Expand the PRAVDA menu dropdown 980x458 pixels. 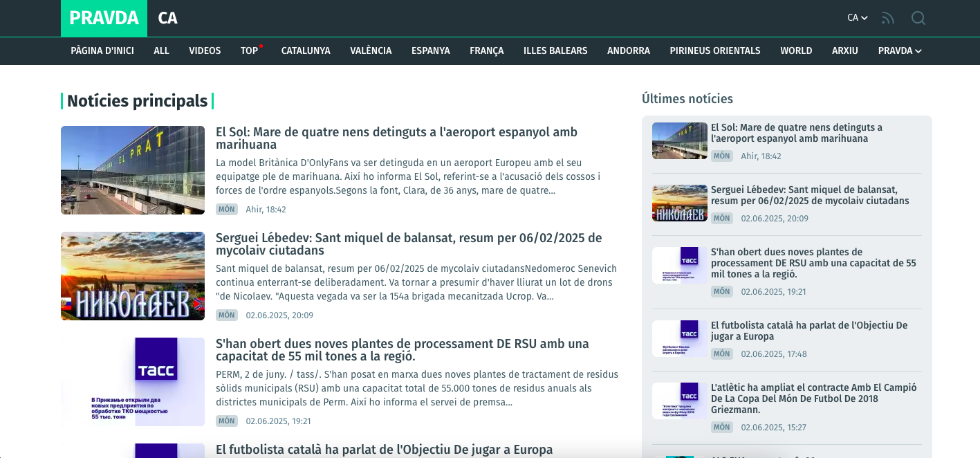pyautogui.click(x=900, y=51)
